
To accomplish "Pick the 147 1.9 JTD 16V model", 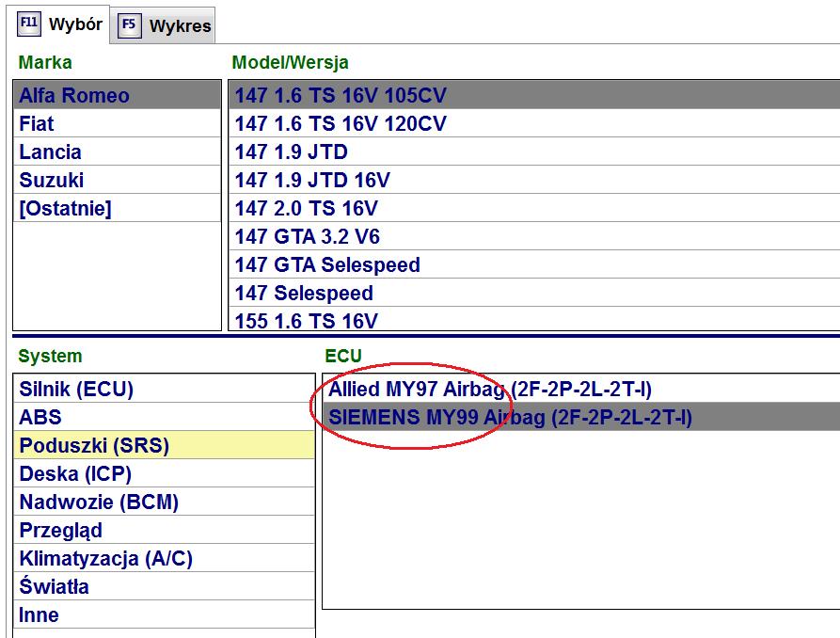I will (534, 180).
